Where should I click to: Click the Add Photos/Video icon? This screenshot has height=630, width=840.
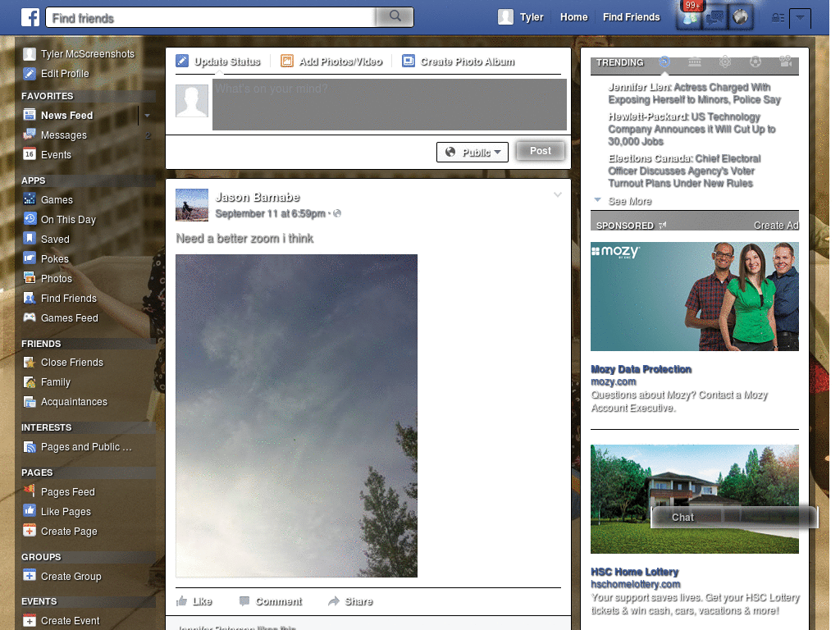(287, 61)
